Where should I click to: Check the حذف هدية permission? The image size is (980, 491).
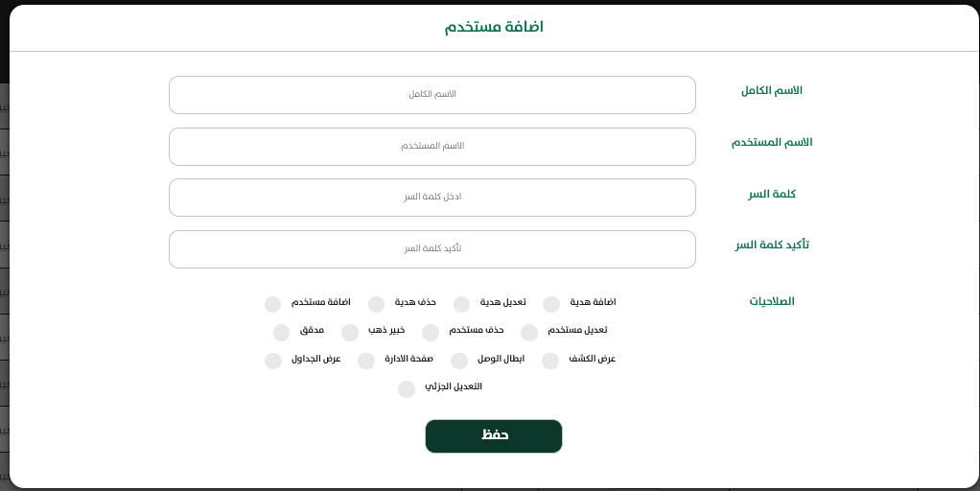point(376,304)
